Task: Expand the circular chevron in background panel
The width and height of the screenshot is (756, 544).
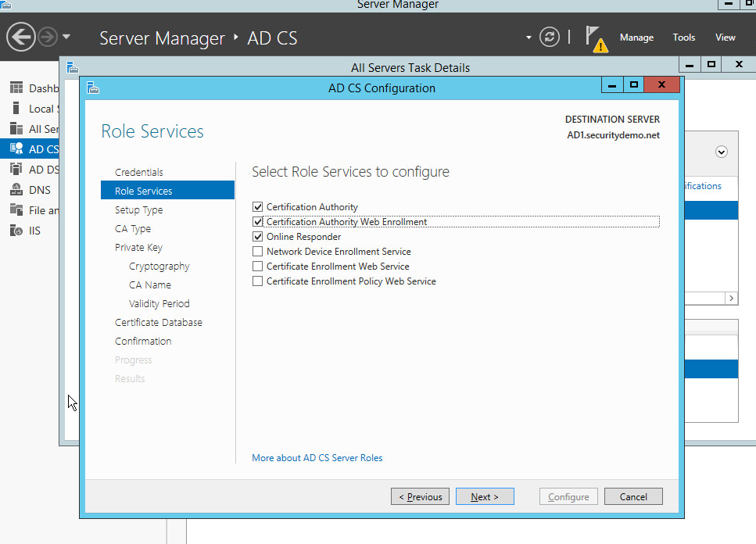Action: [x=722, y=152]
